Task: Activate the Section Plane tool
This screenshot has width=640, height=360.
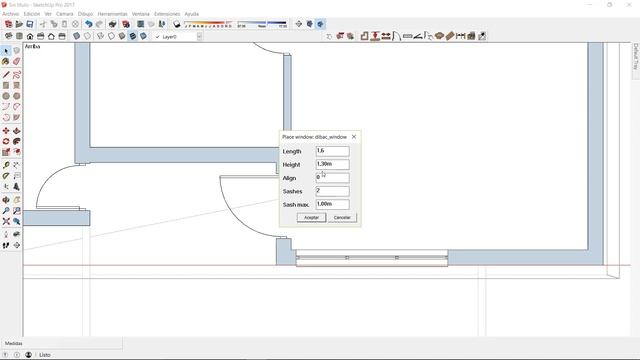Action: tap(16, 245)
